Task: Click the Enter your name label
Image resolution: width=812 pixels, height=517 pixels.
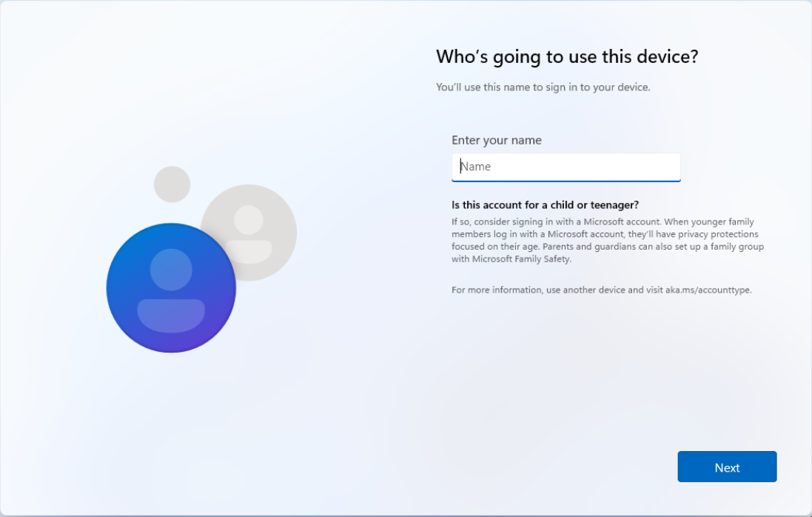Action: pos(497,140)
